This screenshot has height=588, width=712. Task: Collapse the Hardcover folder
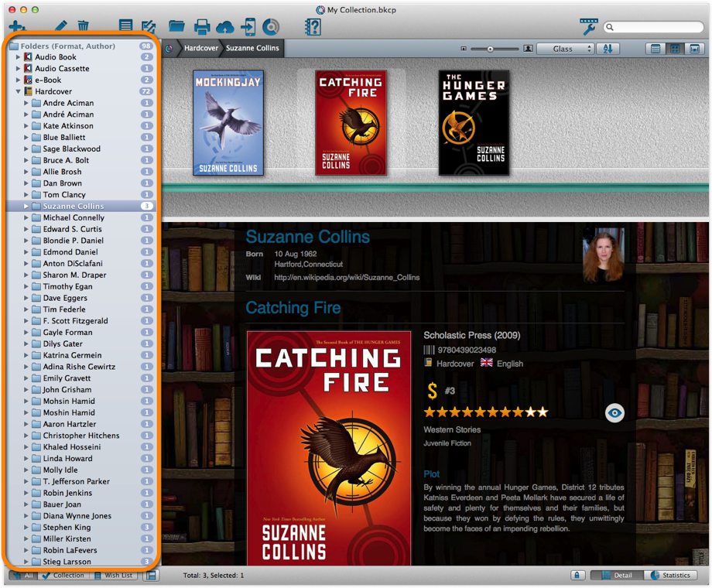[18, 91]
